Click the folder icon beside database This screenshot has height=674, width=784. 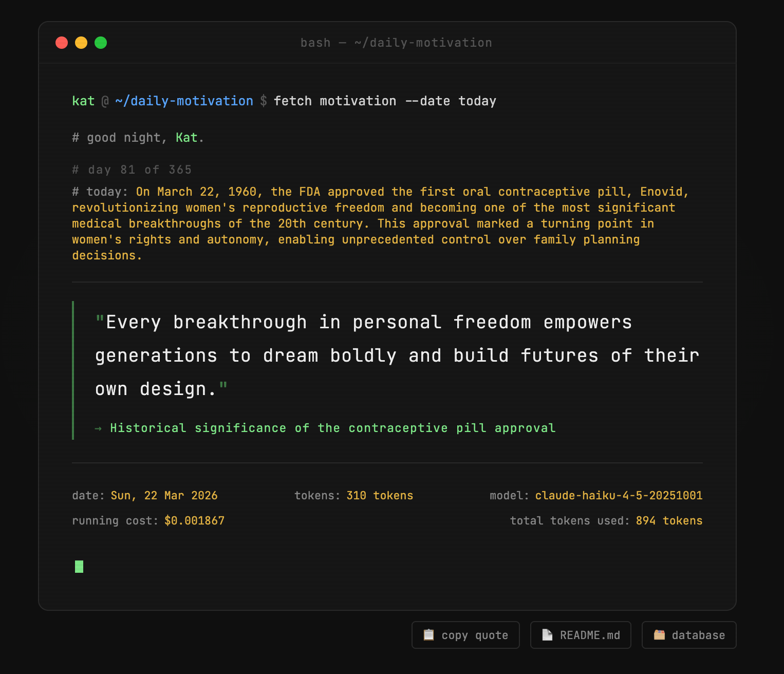tap(659, 635)
